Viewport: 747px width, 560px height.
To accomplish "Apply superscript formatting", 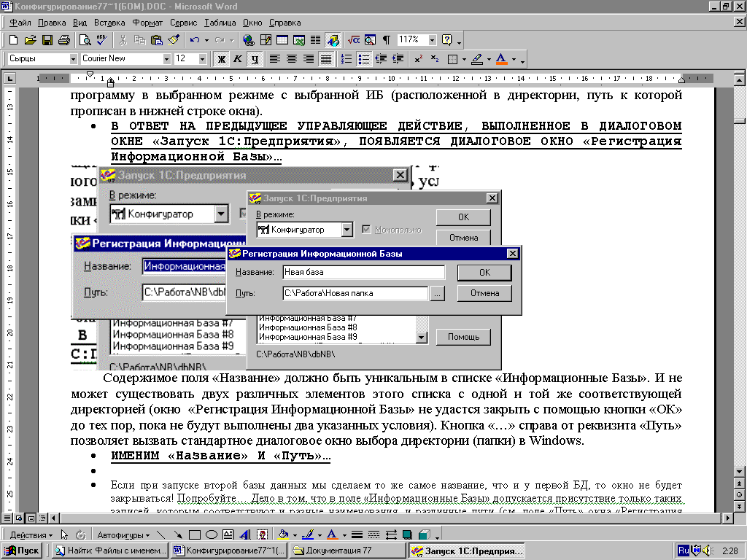I will pos(418,59).
